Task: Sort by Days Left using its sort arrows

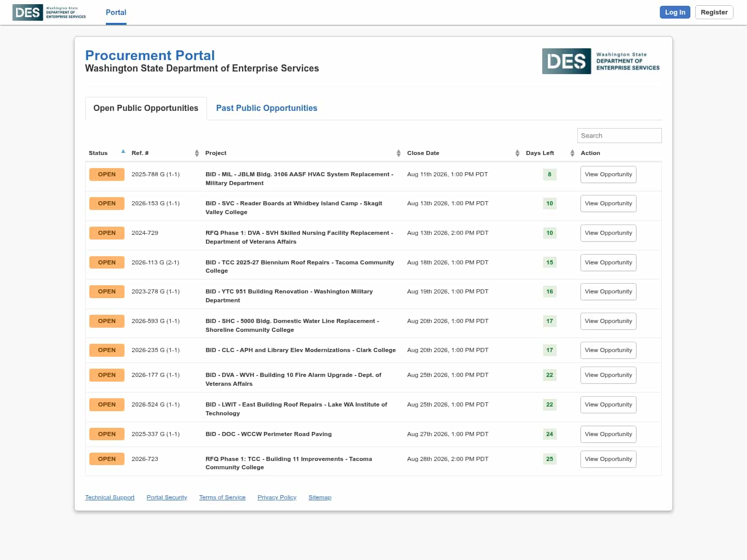Action: (x=572, y=153)
